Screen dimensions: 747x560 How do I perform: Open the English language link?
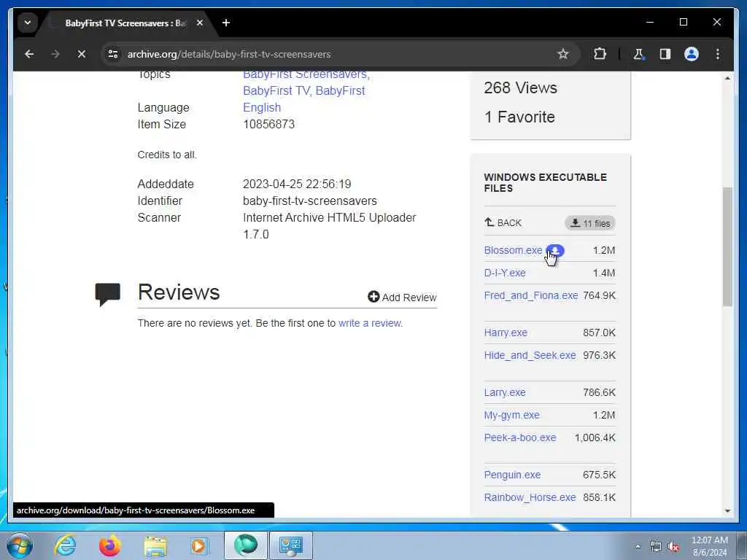[262, 108]
